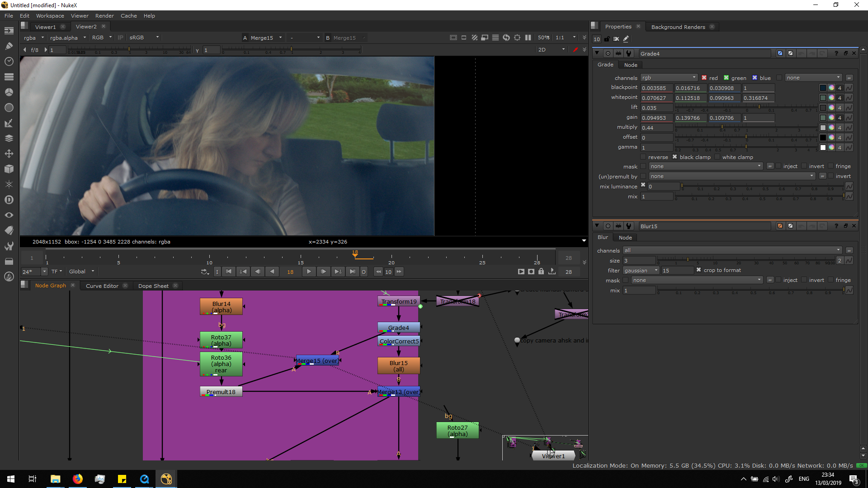The width and height of the screenshot is (868, 488).
Task: Click the red viewer pin icon
Action: (x=575, y=50)
